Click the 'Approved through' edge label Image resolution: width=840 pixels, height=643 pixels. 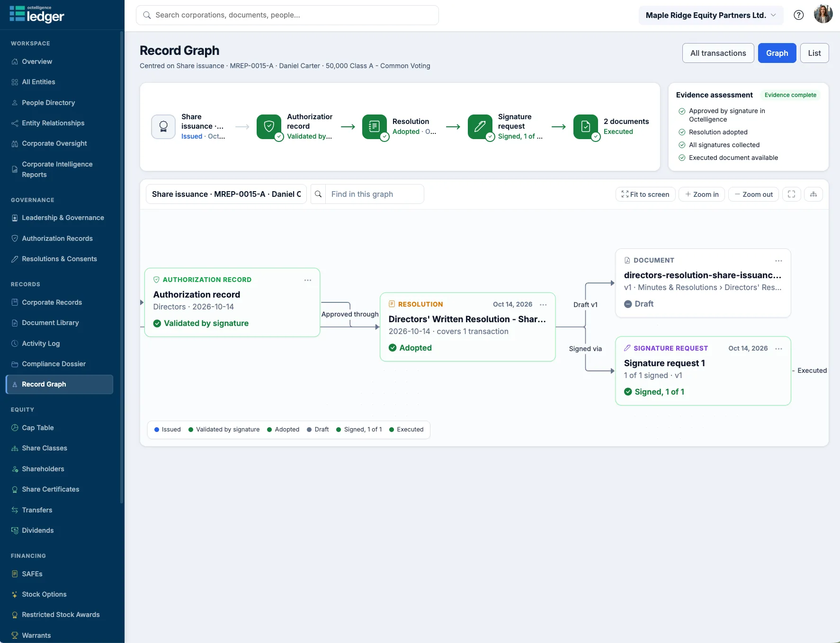tap(350, 314)
